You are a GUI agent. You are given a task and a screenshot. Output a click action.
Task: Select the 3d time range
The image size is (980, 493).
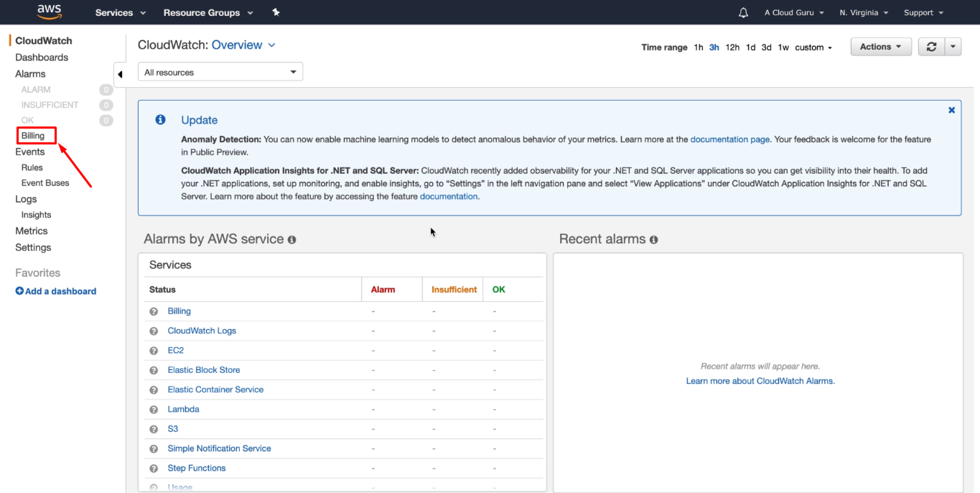tap(767, 47)
